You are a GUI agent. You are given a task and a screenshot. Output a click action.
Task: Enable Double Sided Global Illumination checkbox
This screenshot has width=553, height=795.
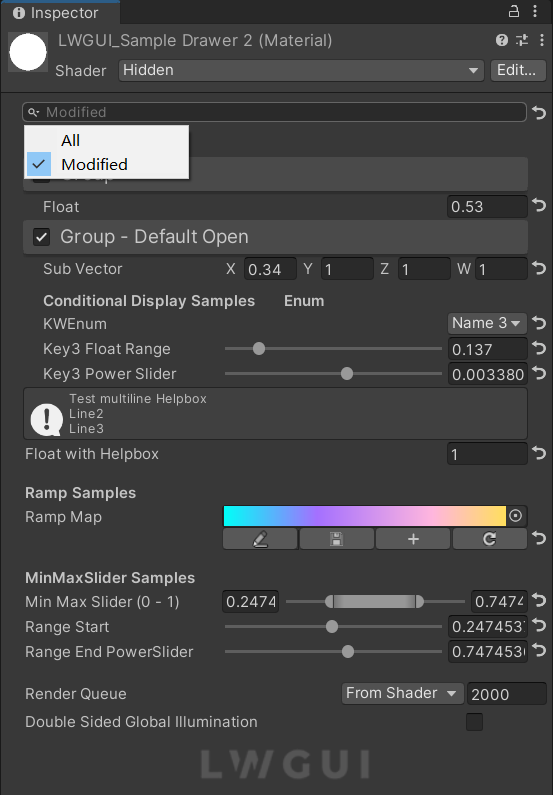pyautogui.click(x=474, y=721)
